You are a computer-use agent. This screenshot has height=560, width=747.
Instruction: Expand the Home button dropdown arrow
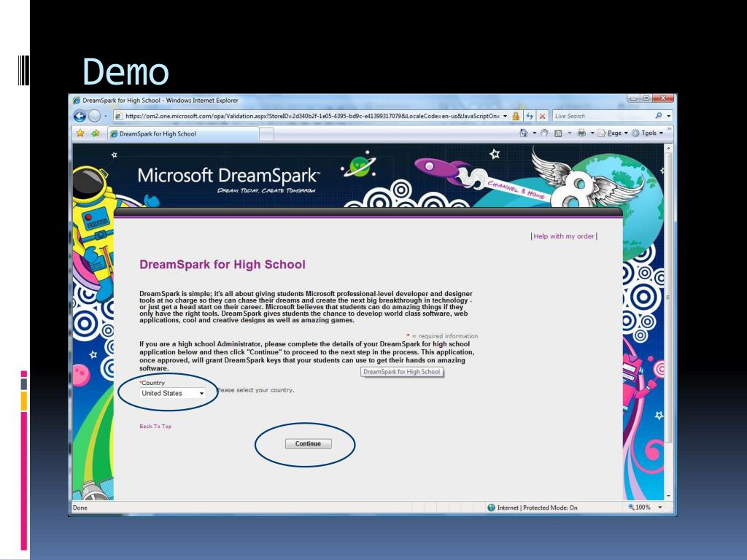coord(534,133)
